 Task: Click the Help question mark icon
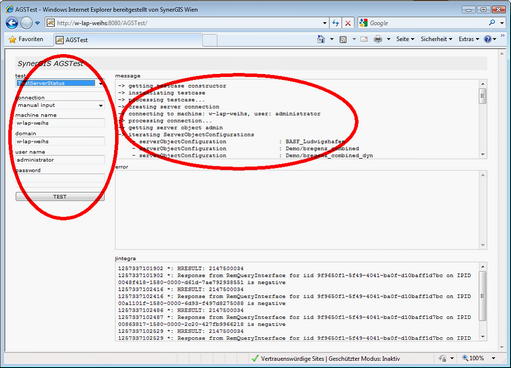click(488, 39)
